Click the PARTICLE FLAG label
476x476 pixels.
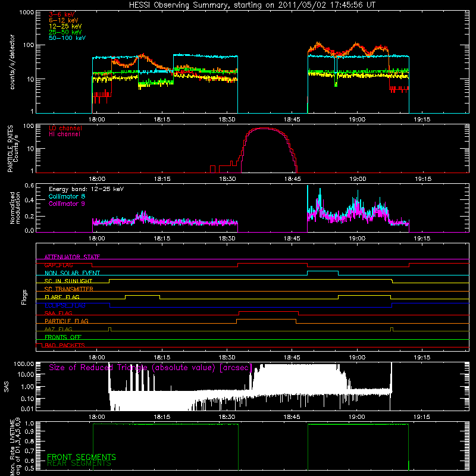pyautogui.click(x=67, y=321)
